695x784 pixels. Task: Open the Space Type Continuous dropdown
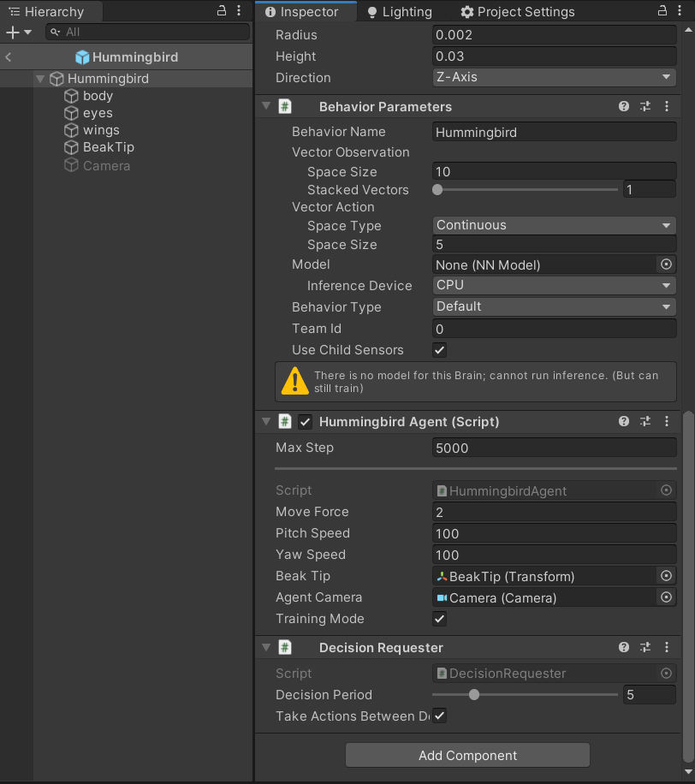click(x=554, y=225)
